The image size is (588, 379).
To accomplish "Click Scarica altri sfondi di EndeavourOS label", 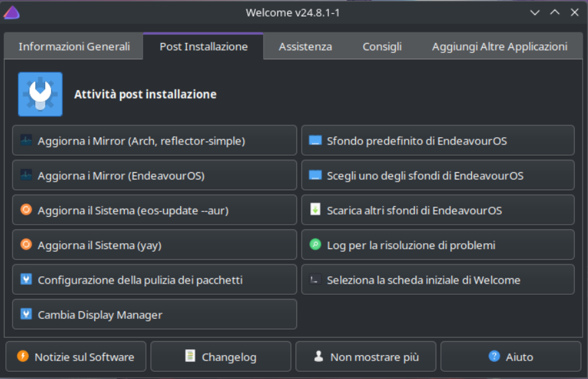I will [x=414, y=211].
